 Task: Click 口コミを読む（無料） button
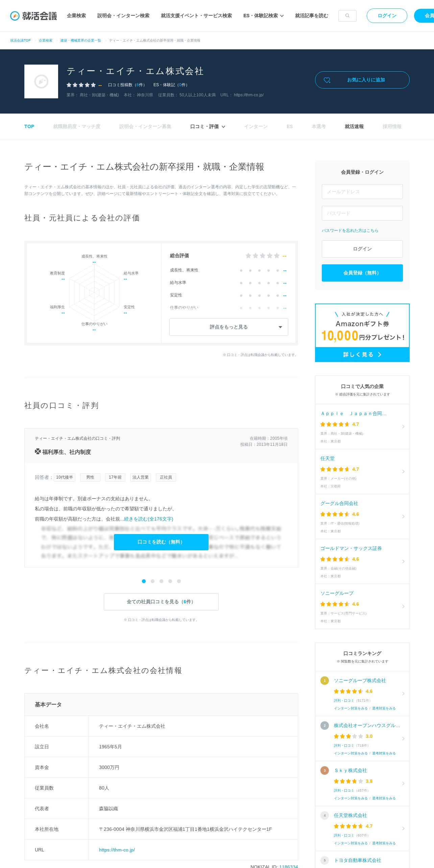[161, 542]
